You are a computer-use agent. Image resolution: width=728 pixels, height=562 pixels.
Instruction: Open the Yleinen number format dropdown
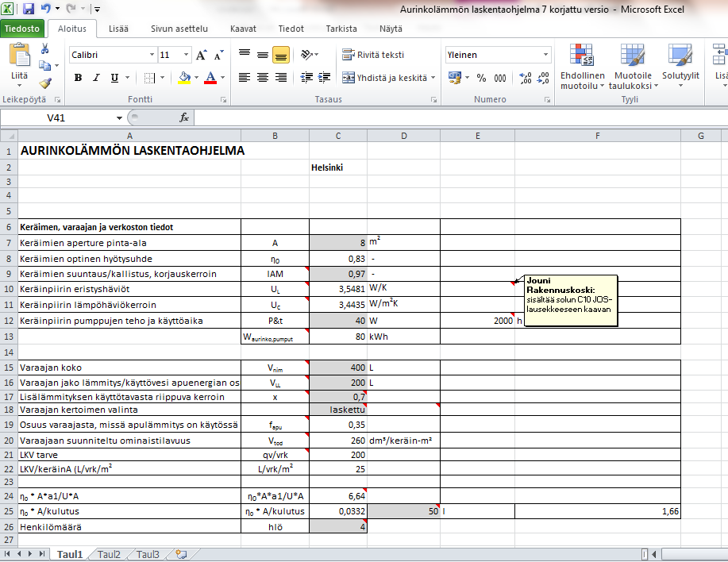pos(545,55)
